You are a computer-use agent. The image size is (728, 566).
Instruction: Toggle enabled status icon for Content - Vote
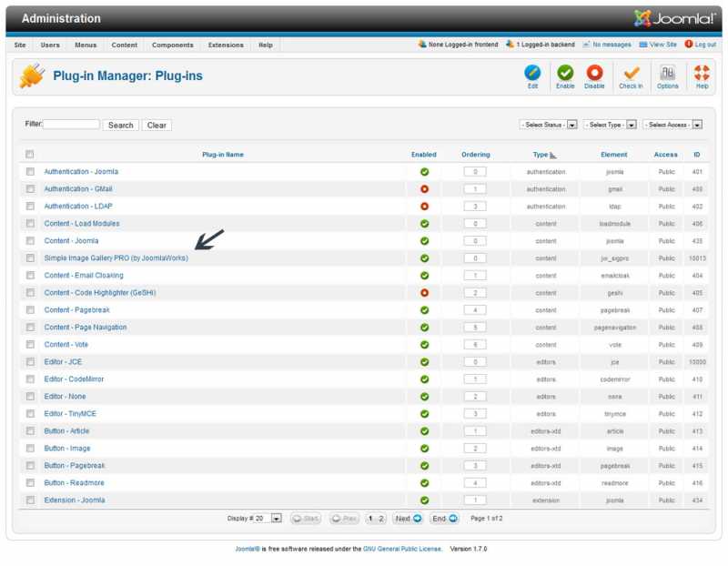424,345
